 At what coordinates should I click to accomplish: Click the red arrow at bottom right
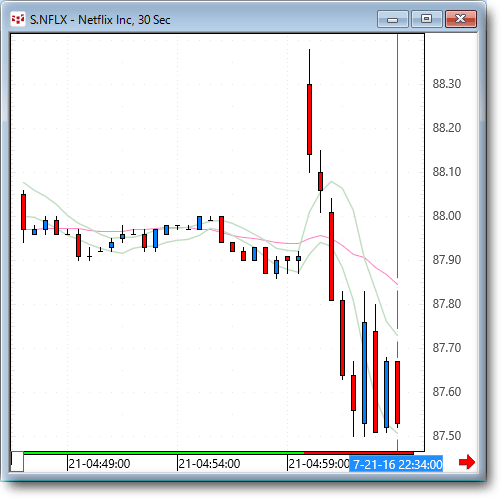click(x=467, y=462)
